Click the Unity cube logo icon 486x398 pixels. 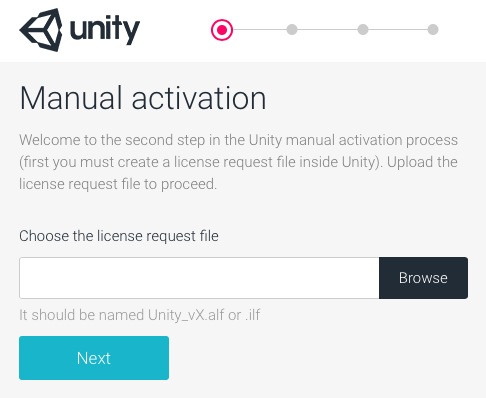[x=41, y=30]
